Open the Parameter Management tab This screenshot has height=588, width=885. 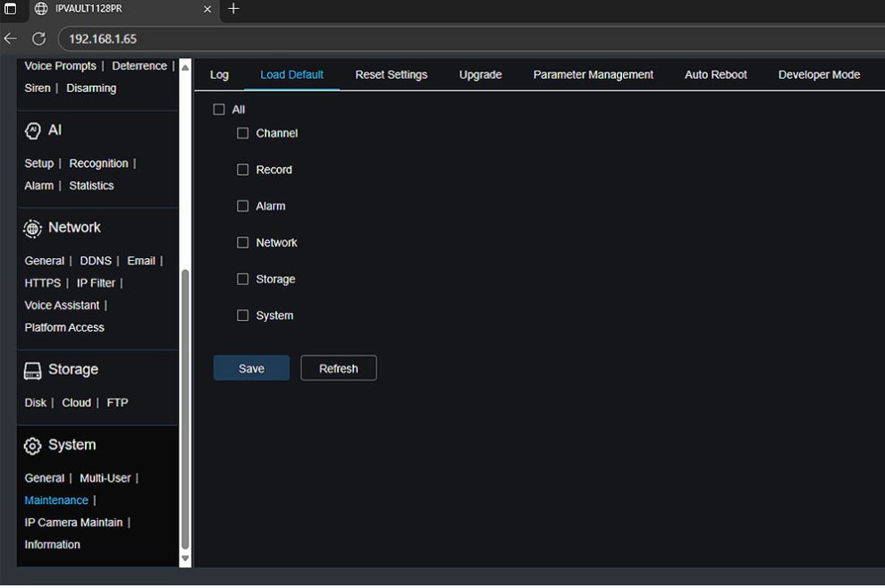593,75
